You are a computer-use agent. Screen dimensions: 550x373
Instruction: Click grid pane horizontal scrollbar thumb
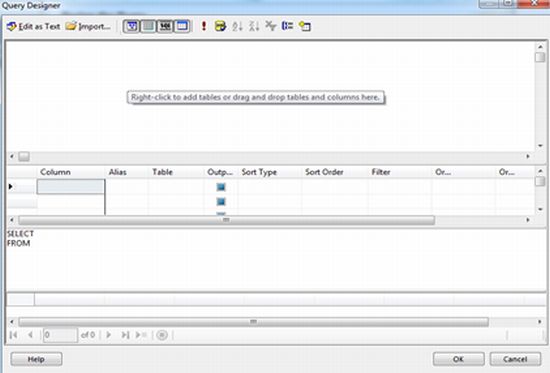[227, 220]
